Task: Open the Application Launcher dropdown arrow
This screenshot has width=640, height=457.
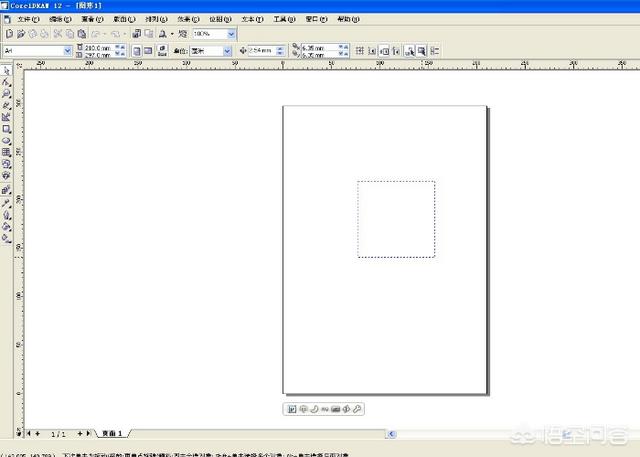Action: (172, 34)
